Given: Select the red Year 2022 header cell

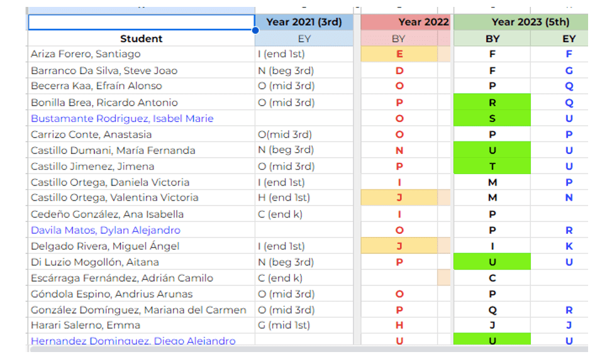Looking at the screenshot, I should coord(406,22).
